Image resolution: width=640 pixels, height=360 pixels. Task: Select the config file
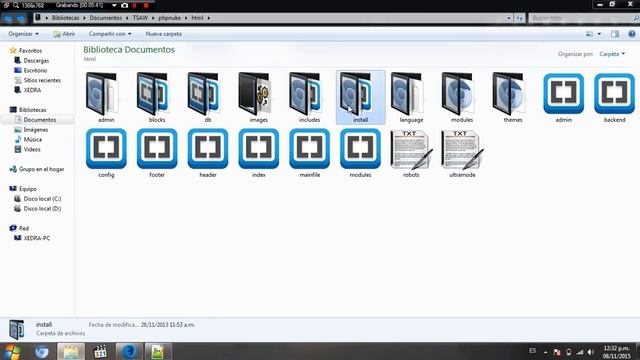click(106, 149)
